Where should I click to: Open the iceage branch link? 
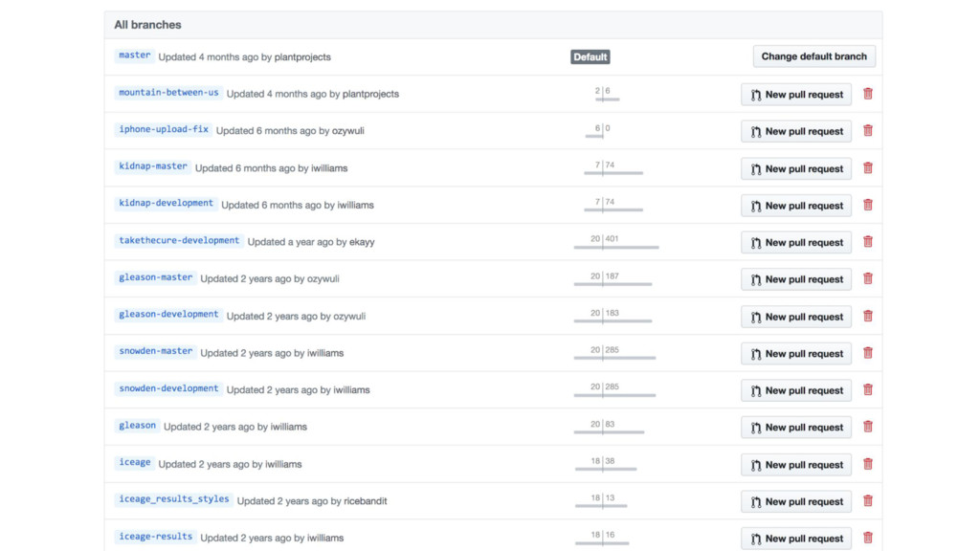coord(134,462)
